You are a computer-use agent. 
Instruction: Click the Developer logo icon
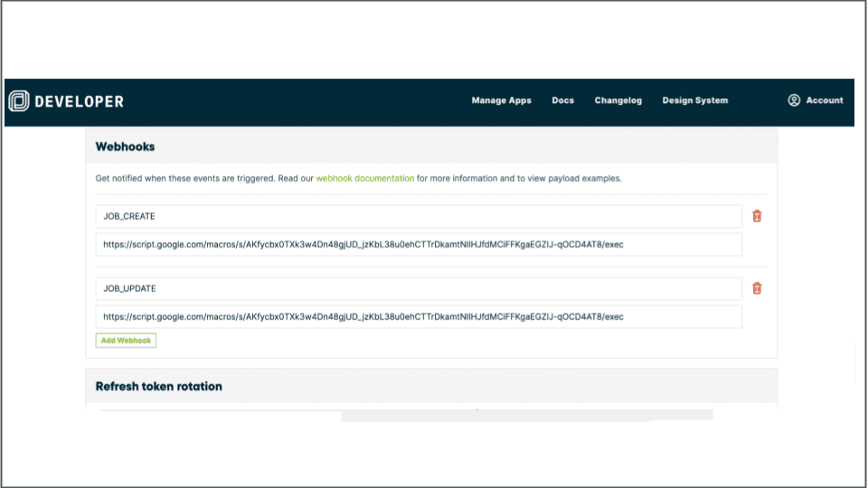[x=19, y=101]
